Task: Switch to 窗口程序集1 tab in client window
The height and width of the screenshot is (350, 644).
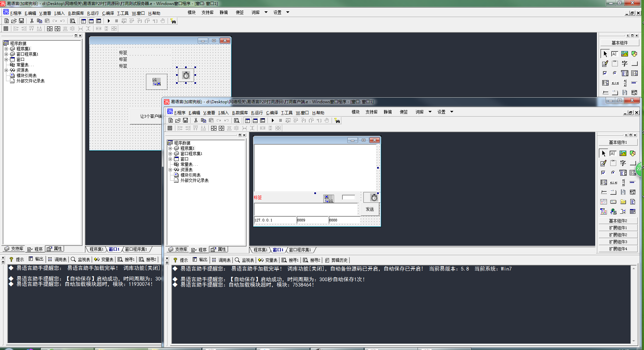Action: [x=300, y=250]
